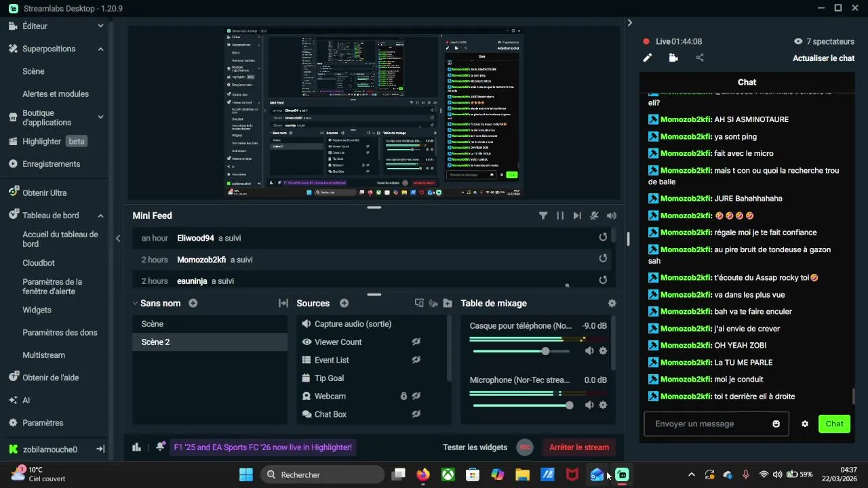Open the Mini Feed filter icon

pos(543,216)
